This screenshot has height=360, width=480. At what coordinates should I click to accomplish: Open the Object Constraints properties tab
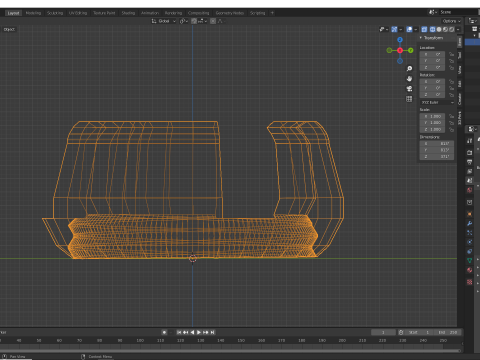point(470,251)
